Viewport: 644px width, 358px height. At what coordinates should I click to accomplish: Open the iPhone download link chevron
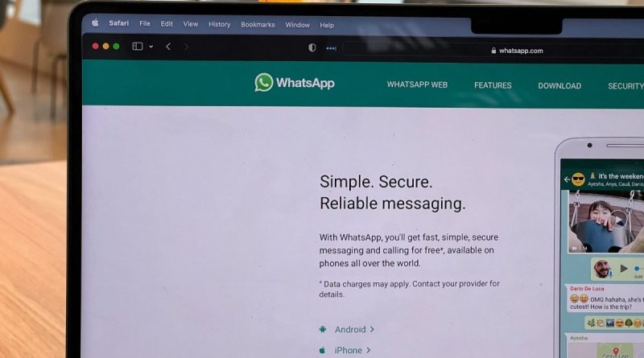tap(369, 350)
